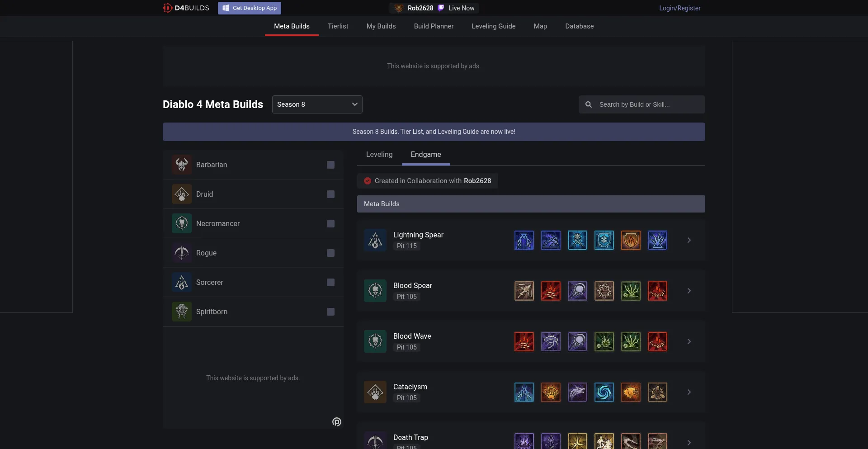Click the Pit 115 label

tap(407, 246)
